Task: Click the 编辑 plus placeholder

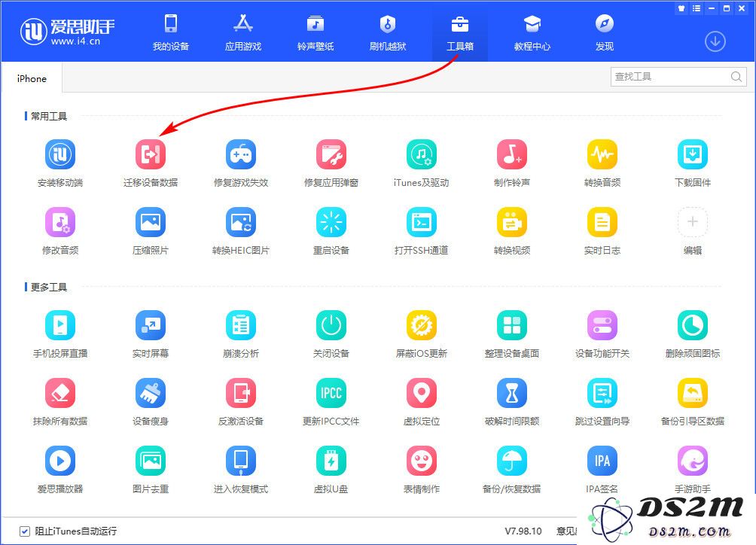Action: click(x=693, y=222)
